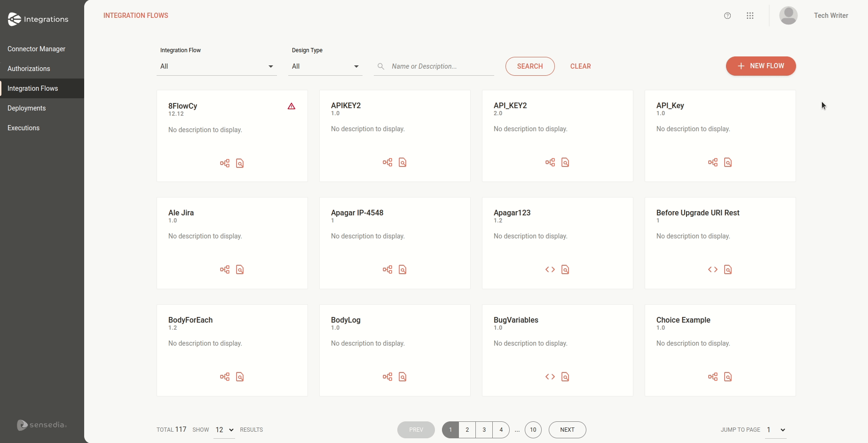868x443 pixels.
Task: Click the warning triangle on 8FlowCy card
Action: pos(291,106)
